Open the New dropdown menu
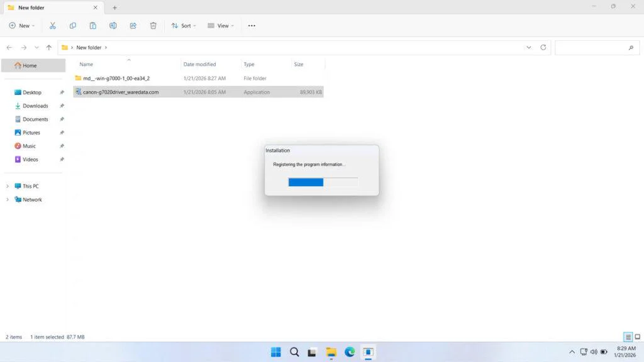Image resolution: width=644 pixels, height=362 pixels. [x=21, y=25]
